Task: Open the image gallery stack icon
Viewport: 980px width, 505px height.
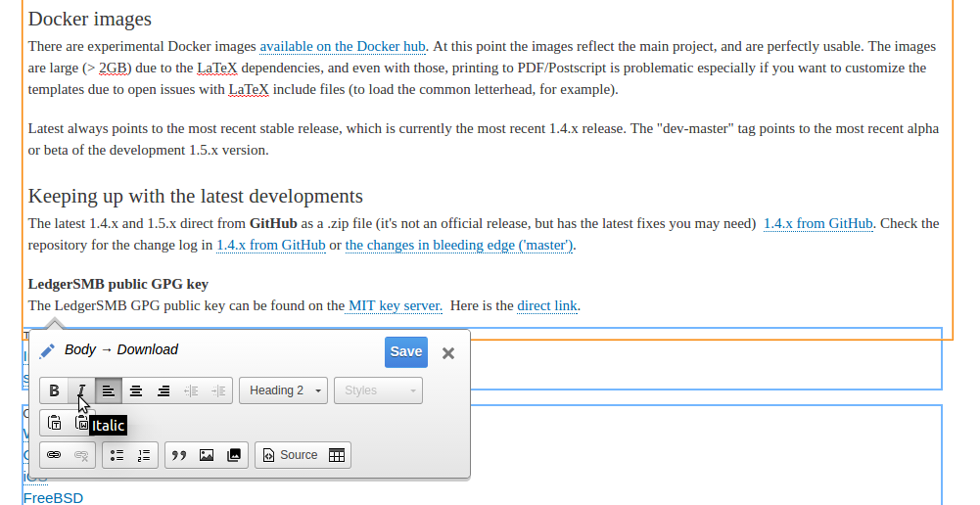Action: [x=234, y=455]
